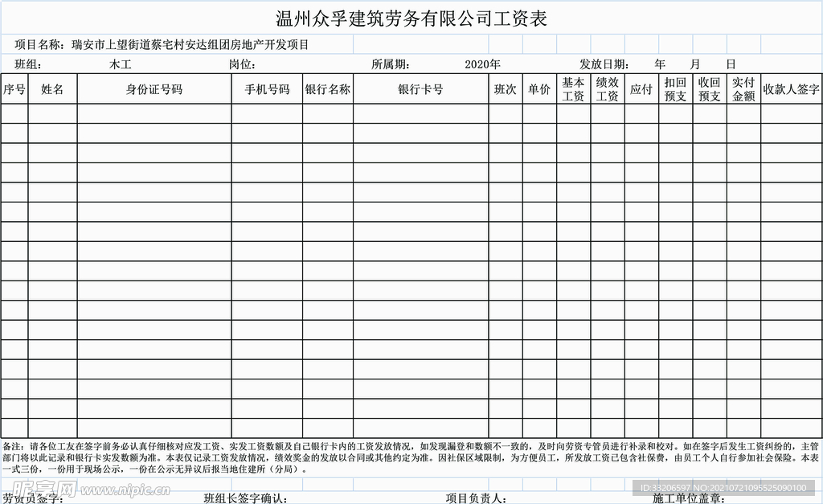The image size is (823, 504).
Task: Click the first empty cell under 姓名
Action: pyautogui.click(x=52, y=113)
